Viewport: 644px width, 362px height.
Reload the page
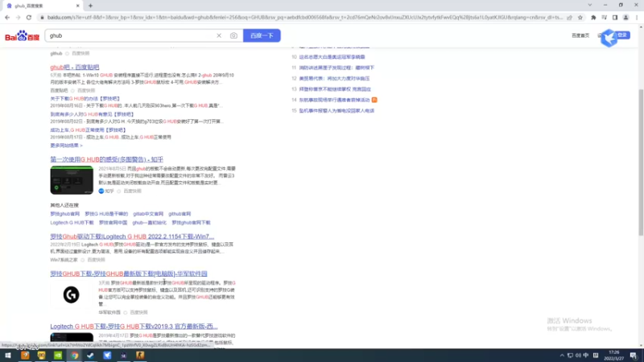click(x=29, y=18)
